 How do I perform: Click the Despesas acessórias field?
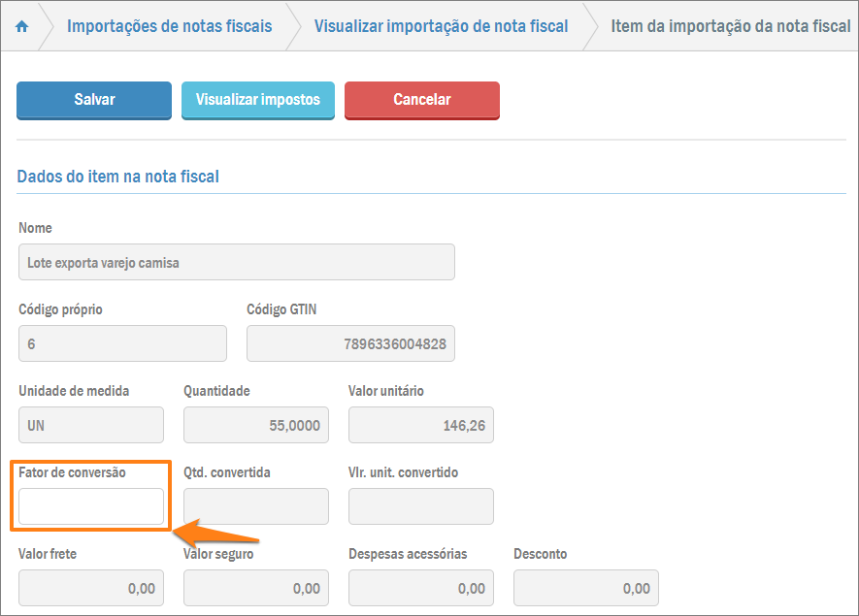tap(421, 588)
